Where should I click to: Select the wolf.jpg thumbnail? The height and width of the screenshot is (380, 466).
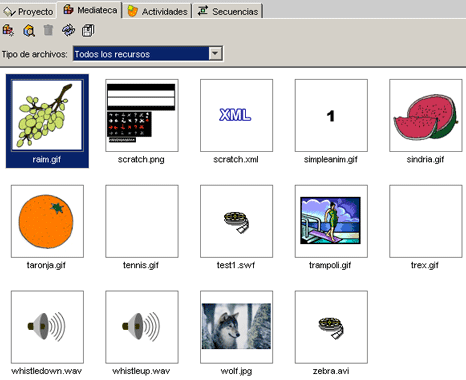point(236,327)
